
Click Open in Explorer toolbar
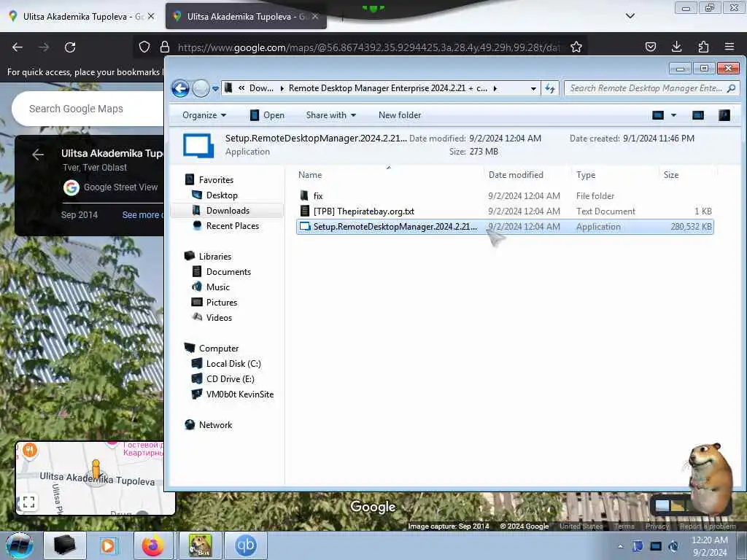pos(267,115)
